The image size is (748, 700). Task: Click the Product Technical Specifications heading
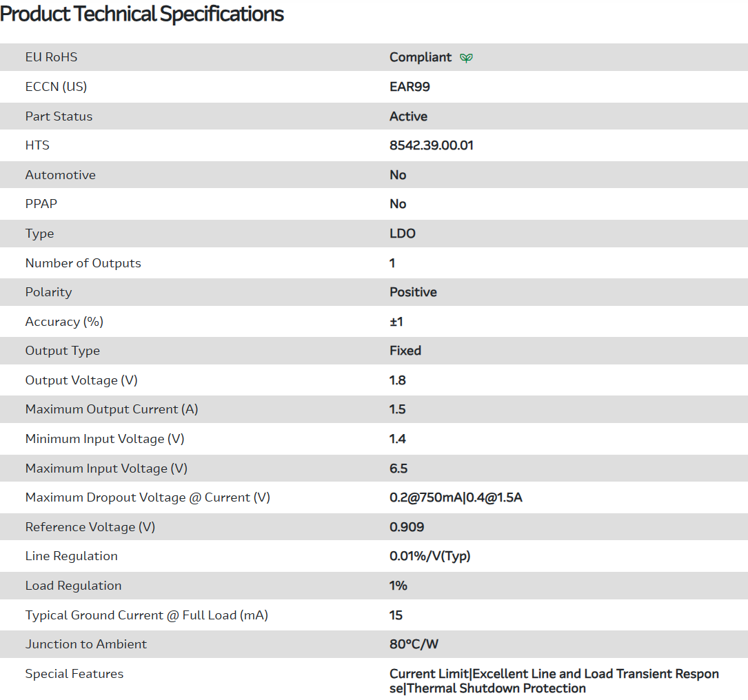142,14
